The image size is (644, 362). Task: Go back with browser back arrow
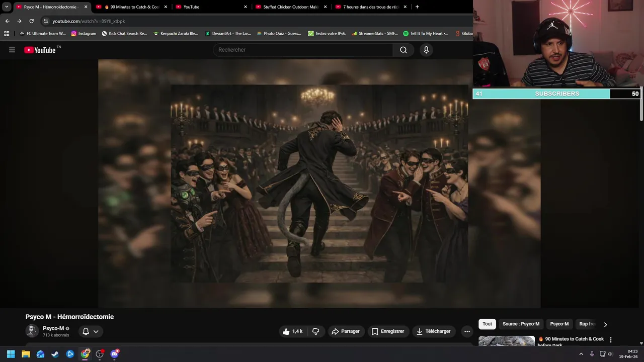point(7,21)
